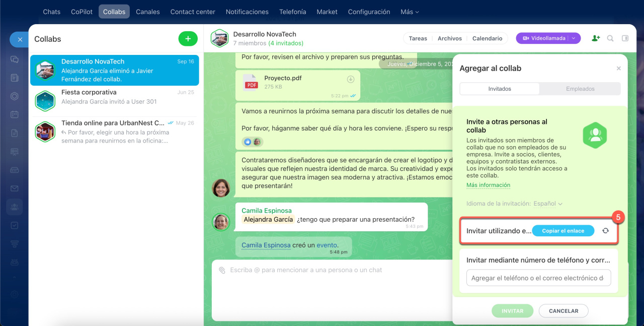The height and width of the screenshot is (326, 644).
Task: Open chat search with magnifier icon
Action: click(x=610, y=38)
